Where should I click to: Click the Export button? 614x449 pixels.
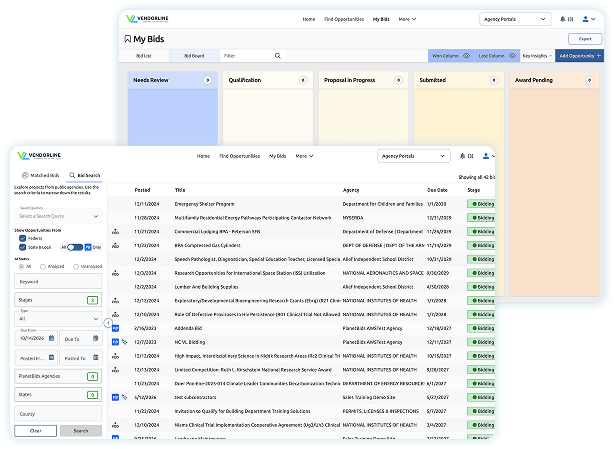585,39
